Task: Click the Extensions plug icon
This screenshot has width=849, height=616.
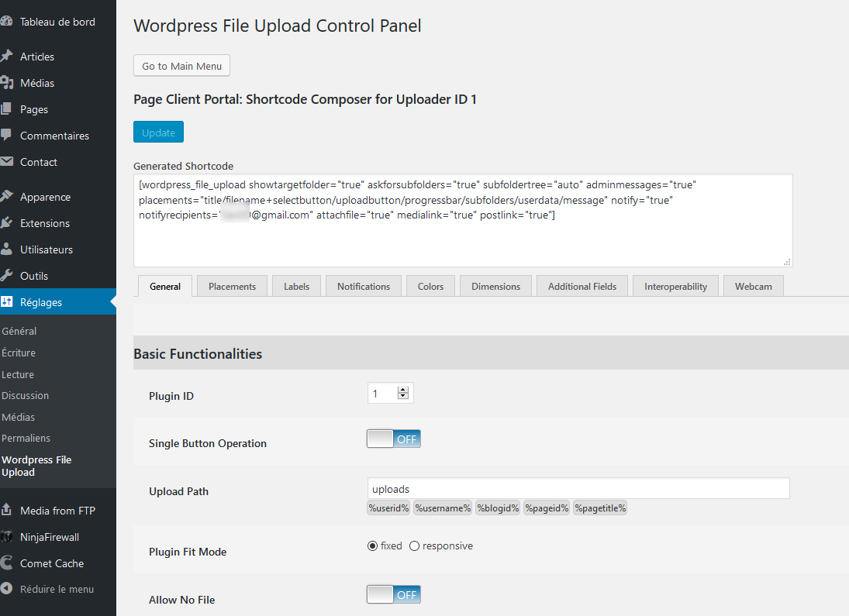Action: tap(6, 223)
